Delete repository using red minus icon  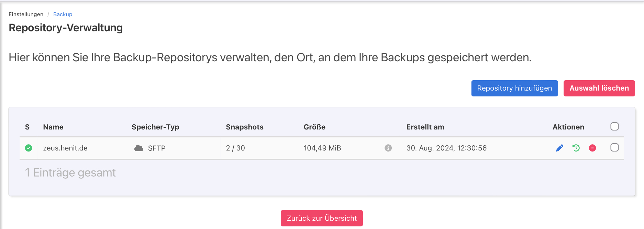(592, 148)
